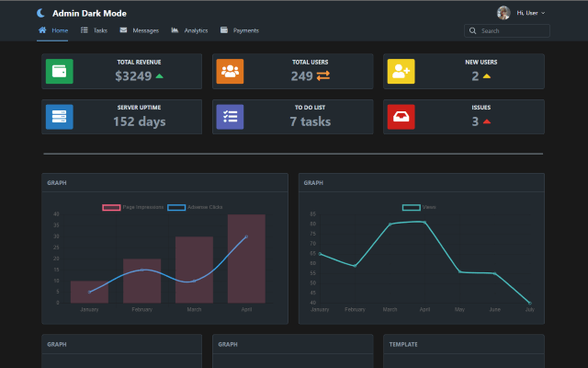The width and height of the screenshot is (588, 368).
Task: Click the January bar in the bar chart
Action: click(89, 292)
